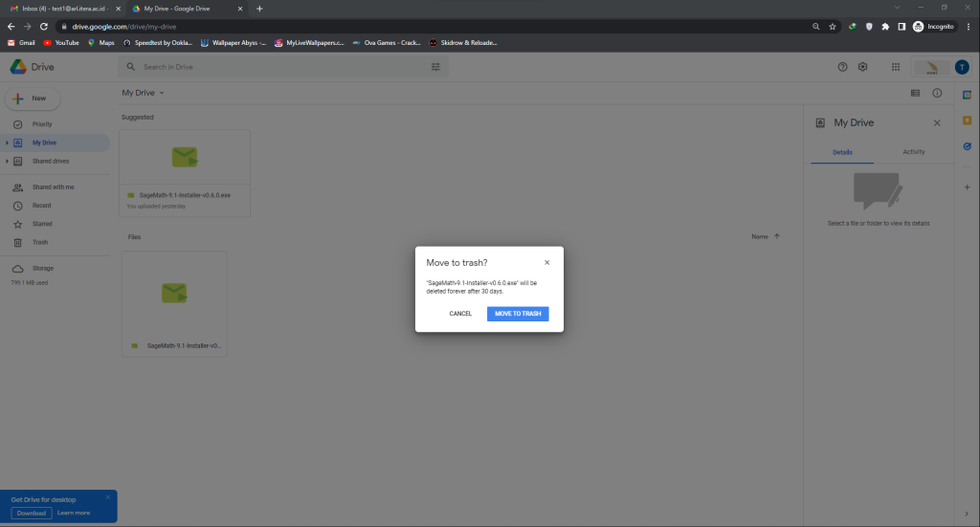The width and height of the screenshot is (980, 527).
Task: Expand the My Drive dropdown arrow
Action: coord(162,94)
